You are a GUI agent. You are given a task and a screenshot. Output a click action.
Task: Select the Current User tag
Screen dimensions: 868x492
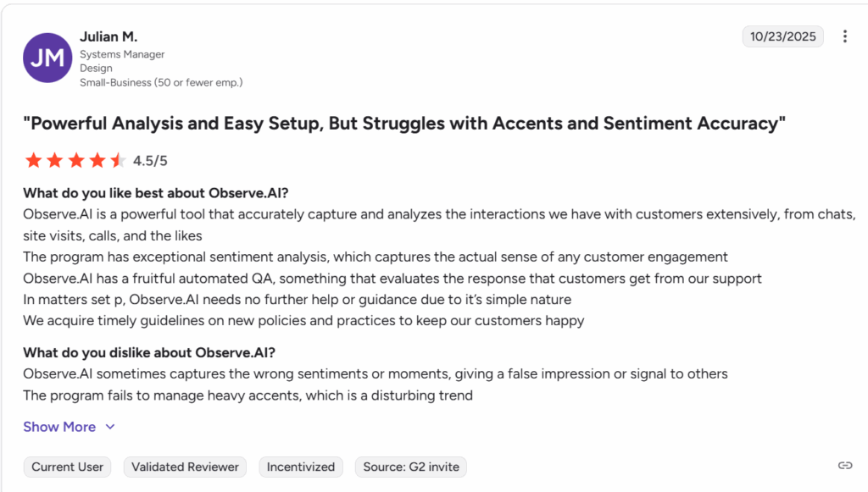click(x=67, y=467)
